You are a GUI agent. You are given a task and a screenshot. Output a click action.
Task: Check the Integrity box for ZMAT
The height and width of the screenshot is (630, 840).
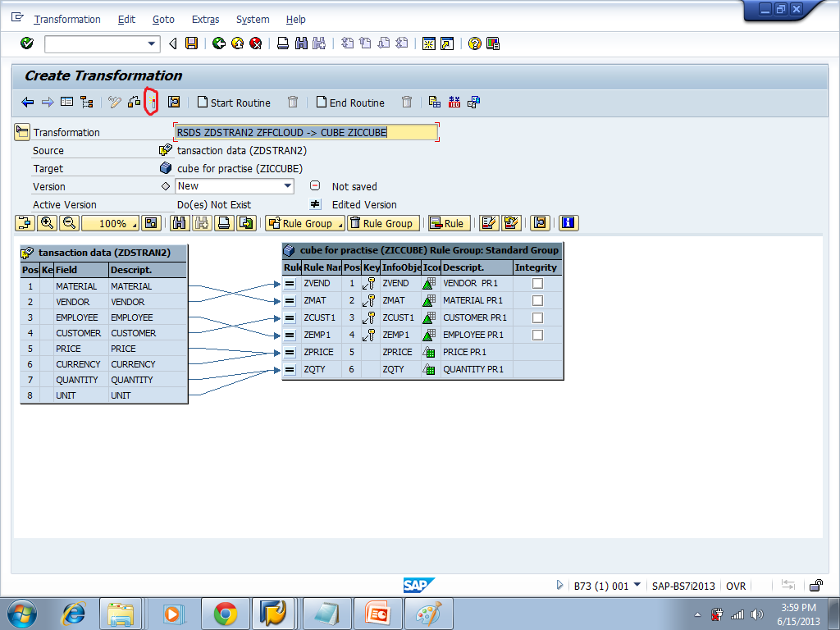(537, 299)
